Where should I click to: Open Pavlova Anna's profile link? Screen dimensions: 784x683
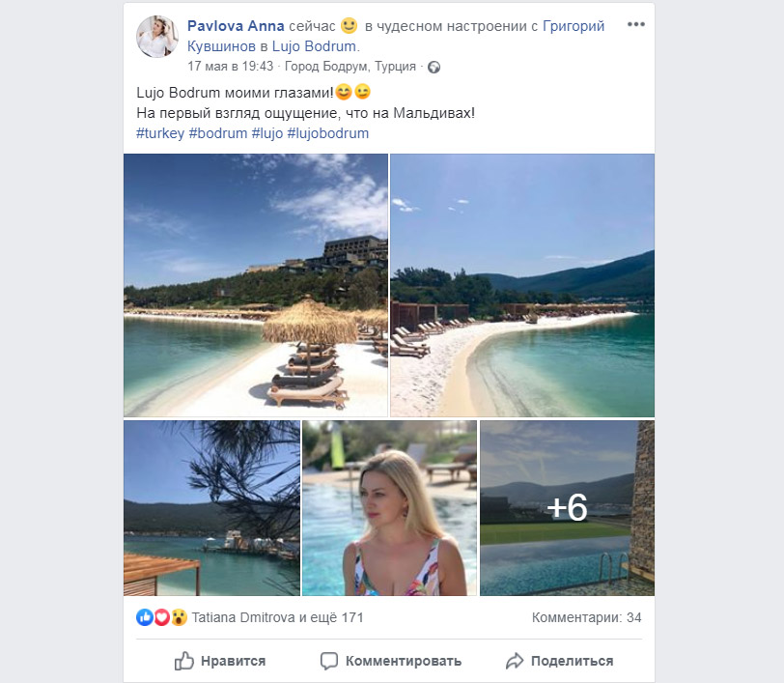(236, 26)
